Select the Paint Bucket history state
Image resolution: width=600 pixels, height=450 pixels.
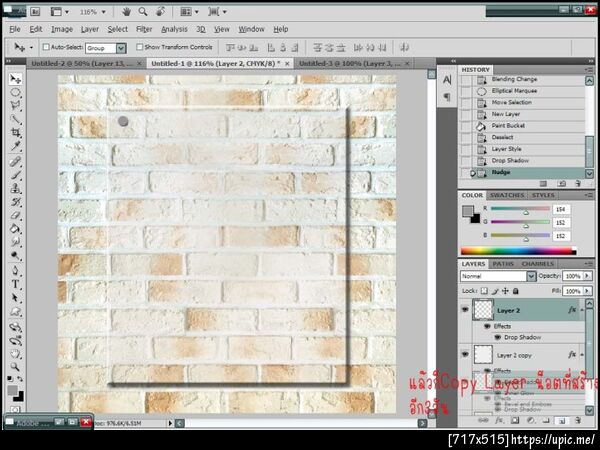tap(522, 126)
